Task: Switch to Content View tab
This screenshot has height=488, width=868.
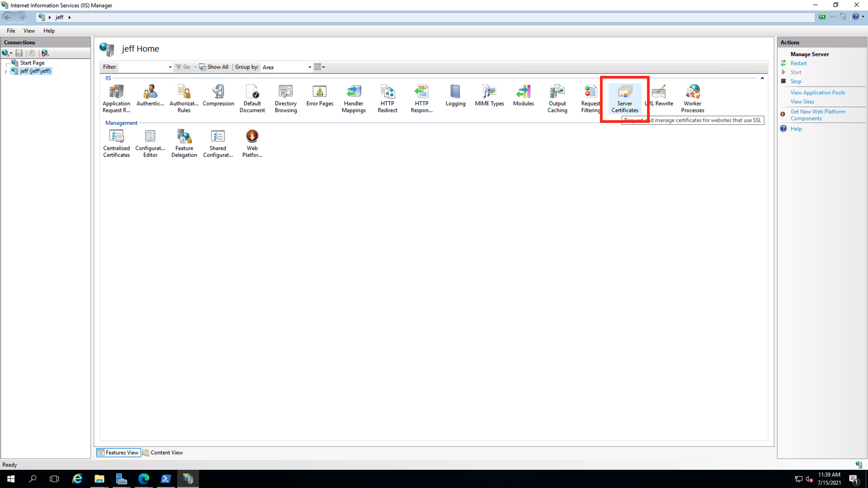Action: coord(163,452)
